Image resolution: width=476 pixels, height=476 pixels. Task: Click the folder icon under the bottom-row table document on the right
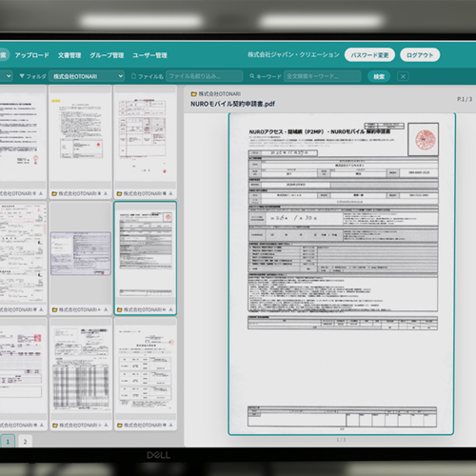coord(120,426)
